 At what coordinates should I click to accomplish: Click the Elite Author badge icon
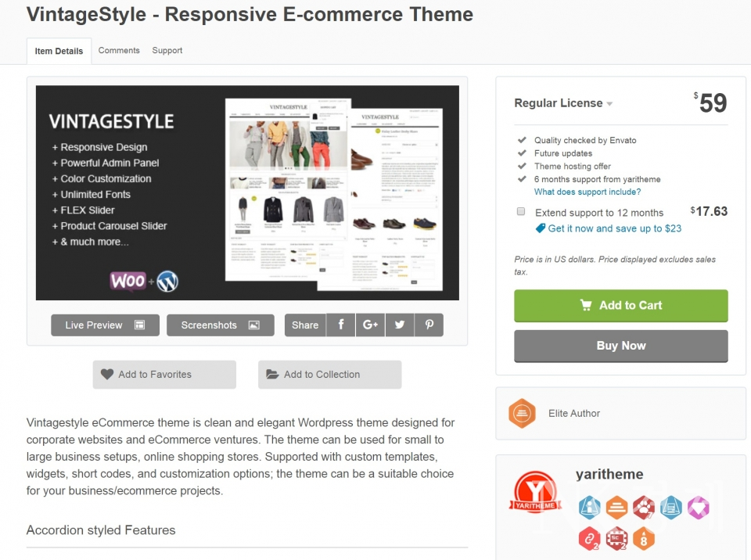[x=522, y=413]
